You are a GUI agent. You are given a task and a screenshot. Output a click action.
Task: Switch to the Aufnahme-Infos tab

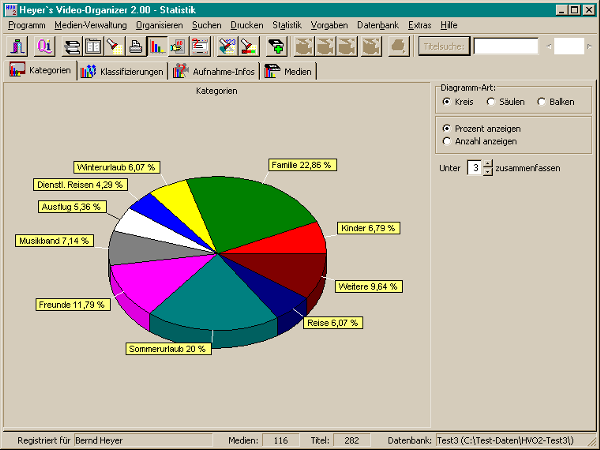point(213,71)
